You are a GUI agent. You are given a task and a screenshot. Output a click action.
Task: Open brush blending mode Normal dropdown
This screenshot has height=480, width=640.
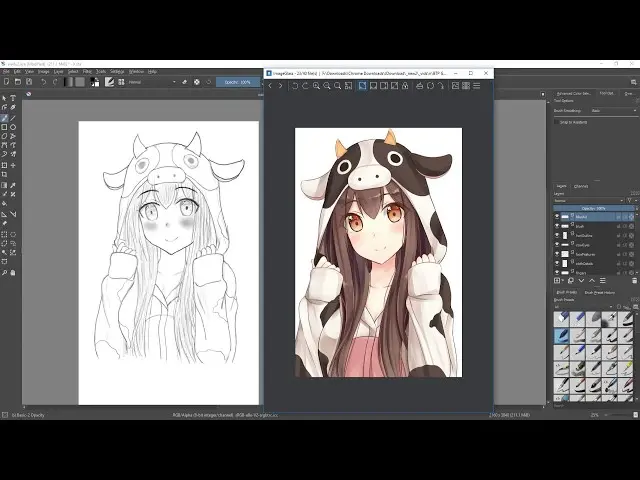152,82
